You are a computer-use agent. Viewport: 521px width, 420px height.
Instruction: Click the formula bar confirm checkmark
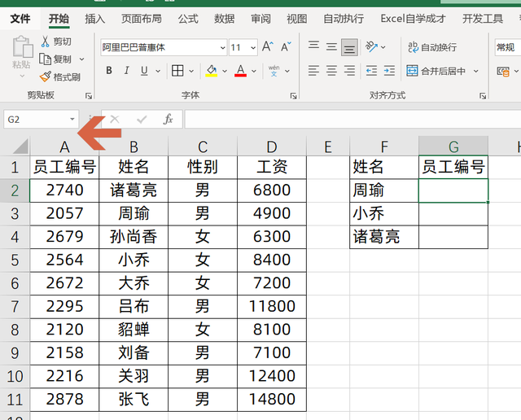[x=142, y=119]
